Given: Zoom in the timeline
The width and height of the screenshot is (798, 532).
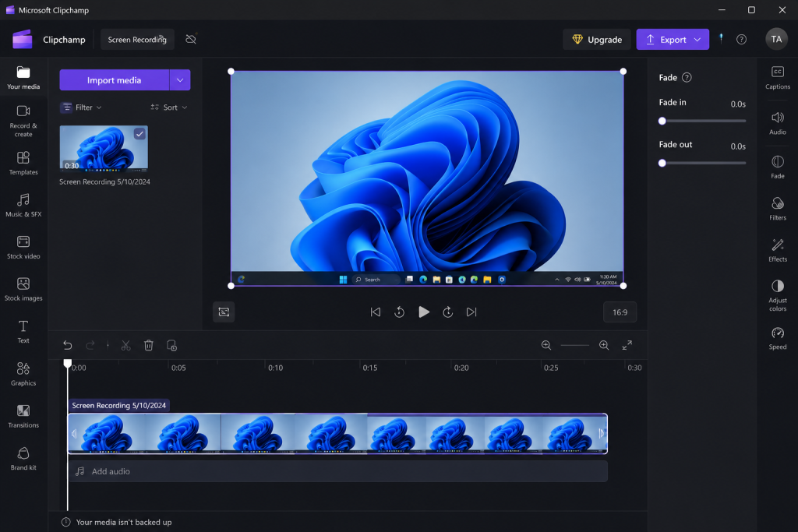Looking at the screenshot, I should 604,345.
